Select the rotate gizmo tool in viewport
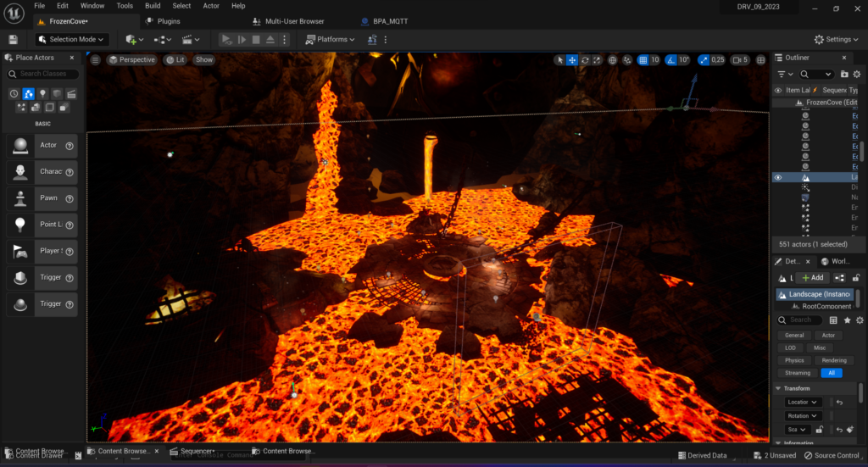 [587, 60]
